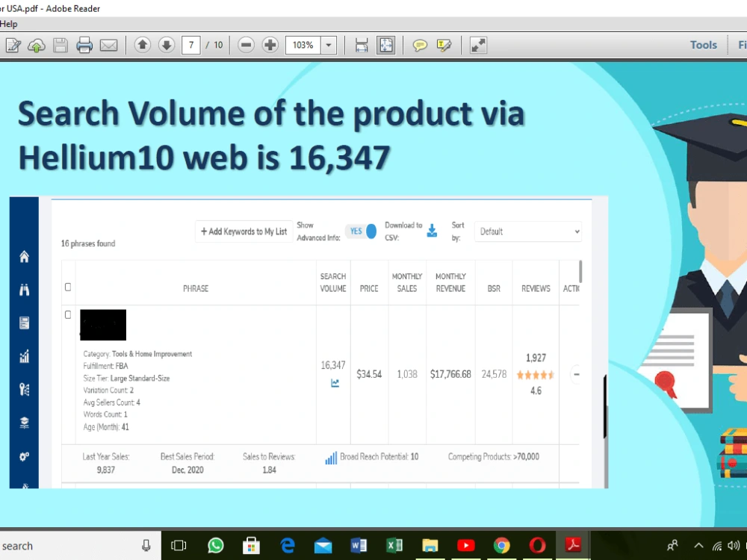This screenshot has width=747, height=560.
Task: Open Microsoft Edge from the taskbar
Action: [x=288, y=545]
